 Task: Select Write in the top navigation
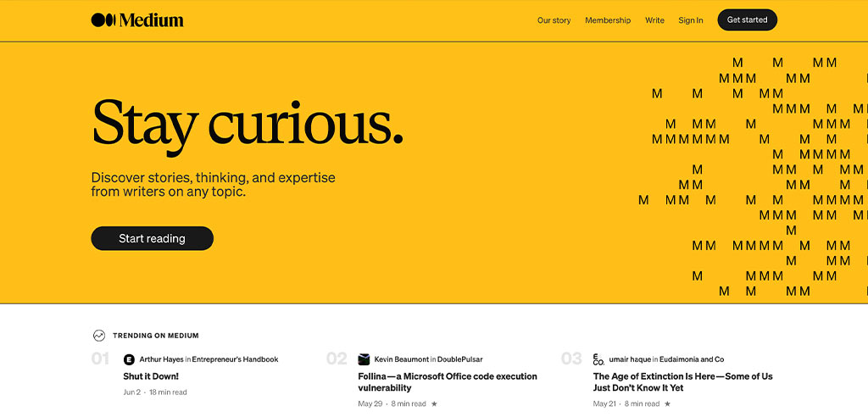coord(654,20)
